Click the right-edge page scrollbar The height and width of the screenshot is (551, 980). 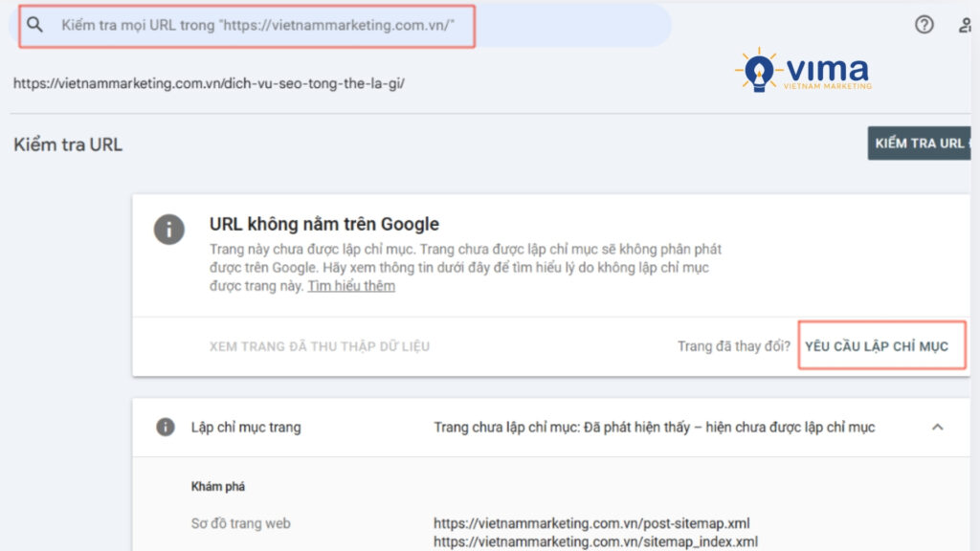976,287
